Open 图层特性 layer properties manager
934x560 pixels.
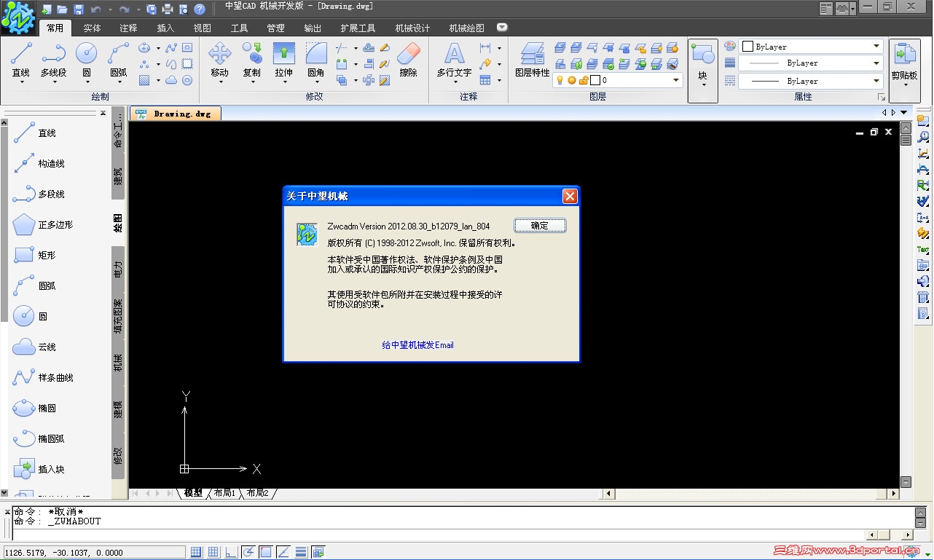[x=533, y=60]
